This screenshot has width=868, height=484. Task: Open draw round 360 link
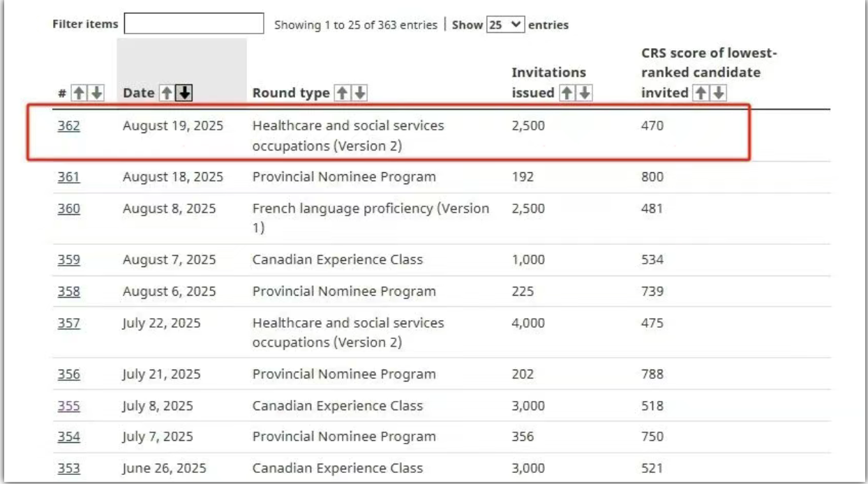[68, 209]
